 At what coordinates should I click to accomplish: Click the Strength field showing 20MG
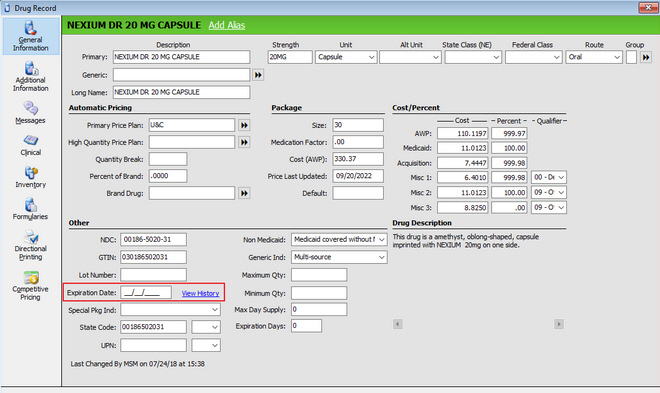click(x=290, y=57)
